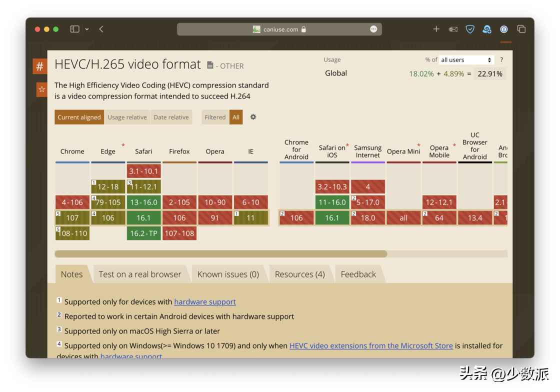Open a new tab with plus icon

click(436, 29)
